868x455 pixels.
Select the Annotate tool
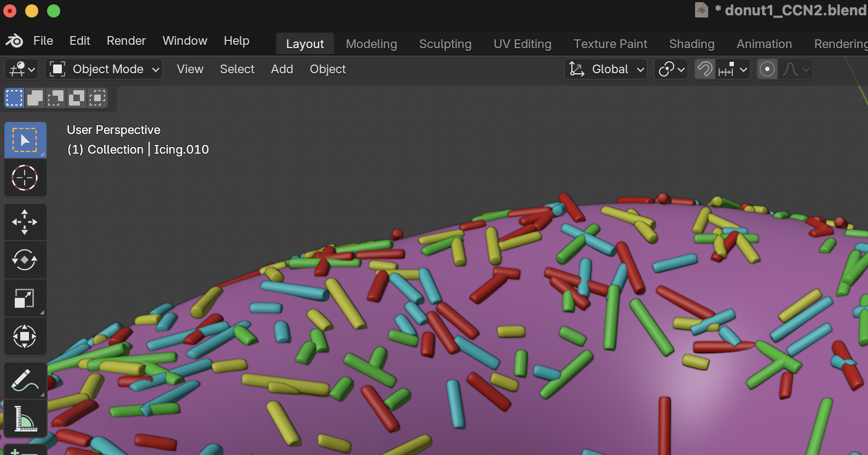pyautogui.click(x=25, y=380)
